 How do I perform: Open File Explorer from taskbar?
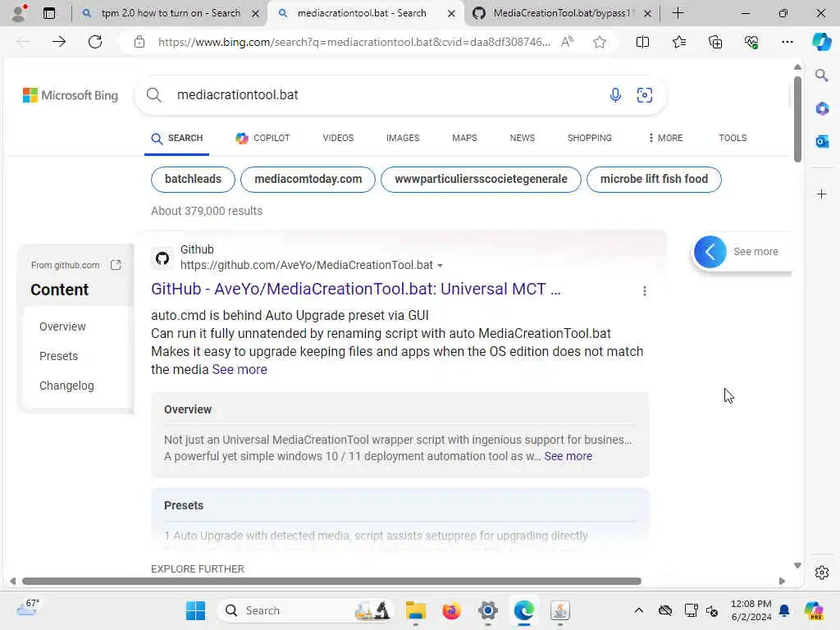[x=415, y=610]
